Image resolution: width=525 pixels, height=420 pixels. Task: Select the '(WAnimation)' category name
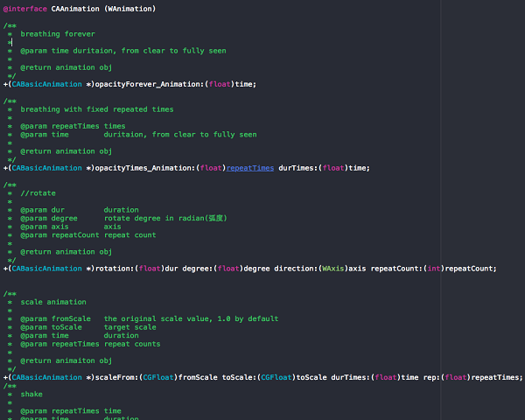pos(129,9)
